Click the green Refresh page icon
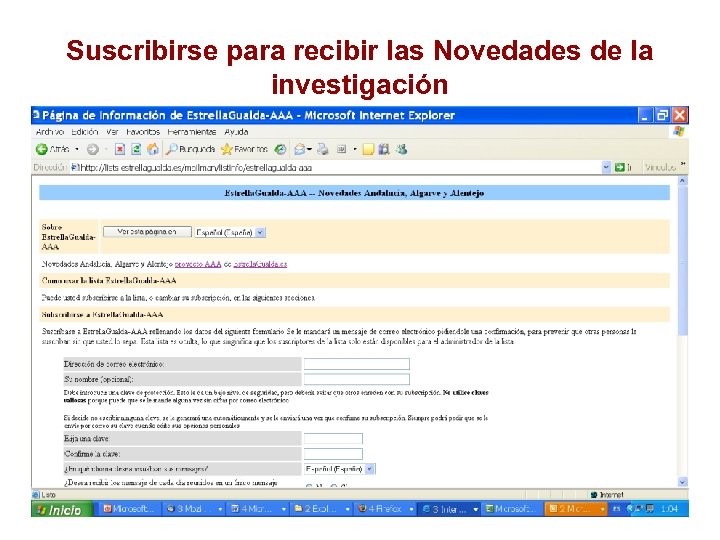This screenshot has height=540, width=720. 136,149
